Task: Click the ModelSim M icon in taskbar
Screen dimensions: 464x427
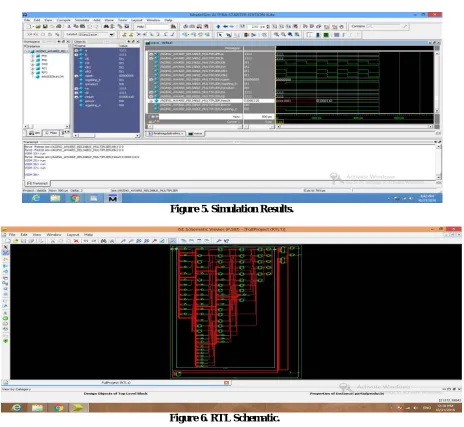Action: click(x=113, y=198)
